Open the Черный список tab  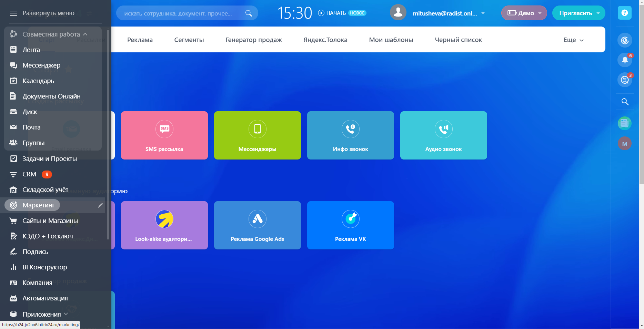[458, 40]
